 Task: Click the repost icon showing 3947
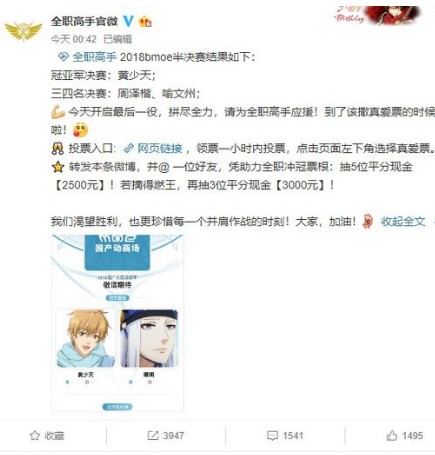pyautogui.click(x=153, y=435)
